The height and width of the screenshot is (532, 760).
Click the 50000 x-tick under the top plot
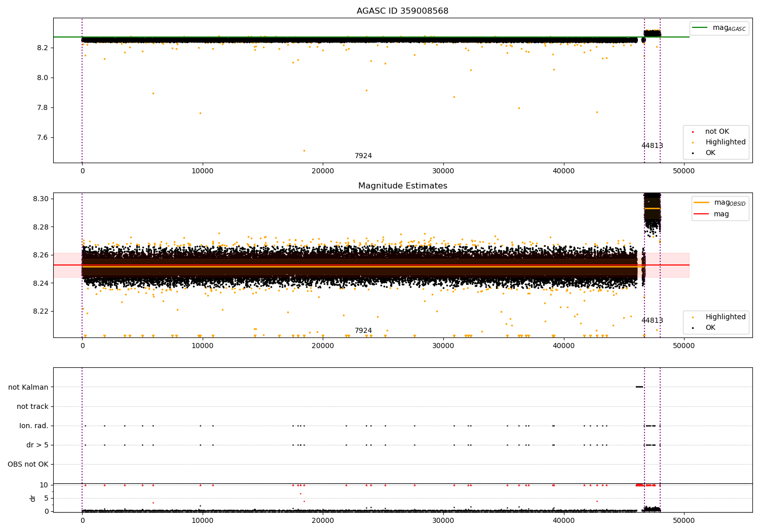(684, 171)
